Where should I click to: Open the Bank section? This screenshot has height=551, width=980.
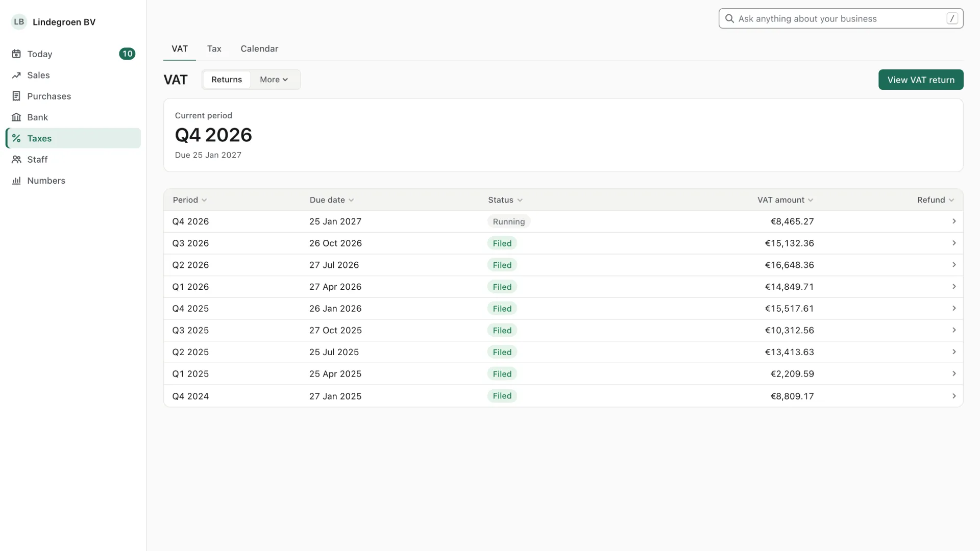[73, 117]
